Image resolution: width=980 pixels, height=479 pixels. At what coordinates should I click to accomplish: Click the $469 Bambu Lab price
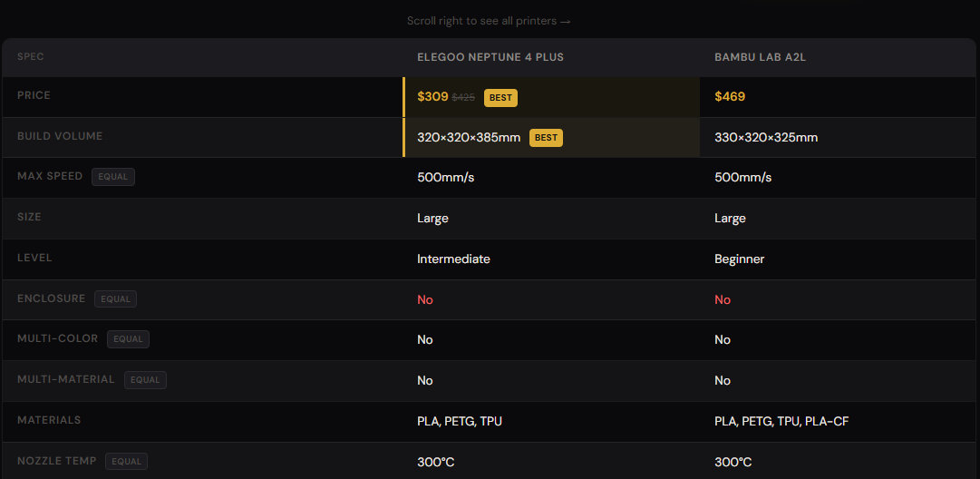tap(730, 97)
